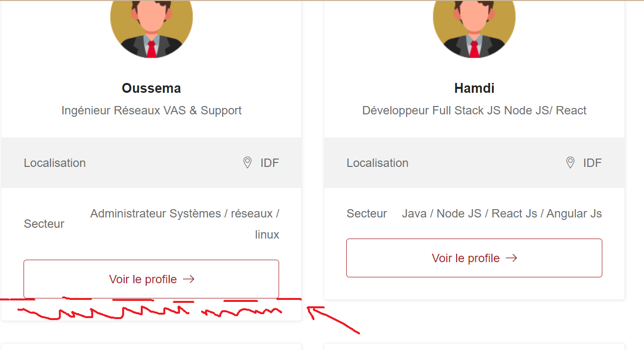The width and height of the screenshot is (644, 350).
Task: Click the arrow icon in Hamdi's profile button
Action: (512, 258)
